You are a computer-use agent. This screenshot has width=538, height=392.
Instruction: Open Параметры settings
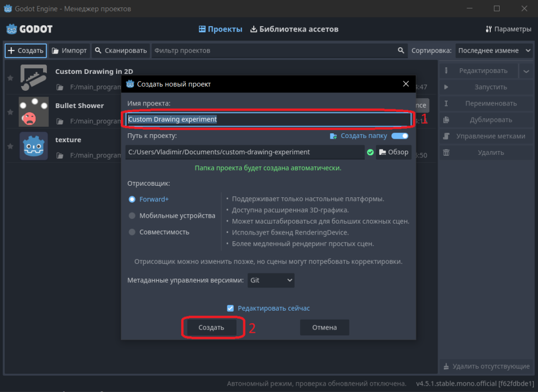[509, 29]
